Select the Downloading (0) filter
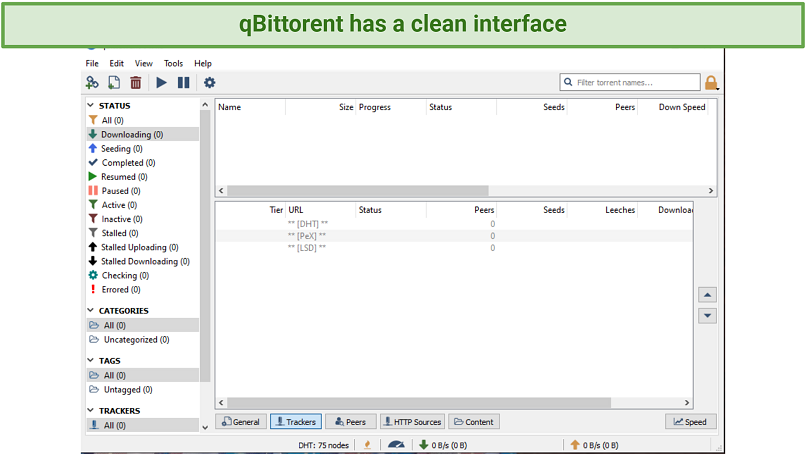The height and width of the screenshot is (456, 806). click(143, 134)
